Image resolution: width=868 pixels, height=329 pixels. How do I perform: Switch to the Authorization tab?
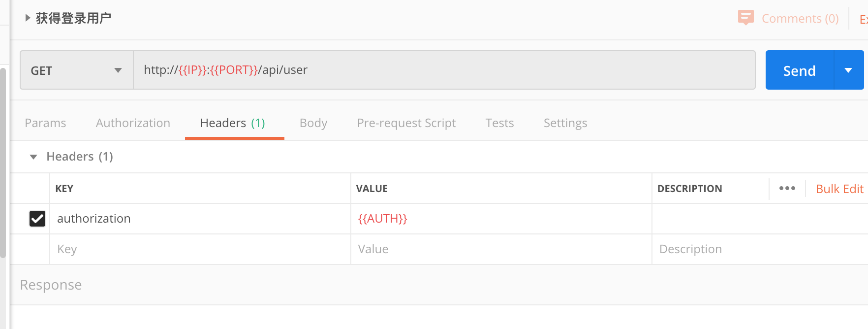click(133, 123)
